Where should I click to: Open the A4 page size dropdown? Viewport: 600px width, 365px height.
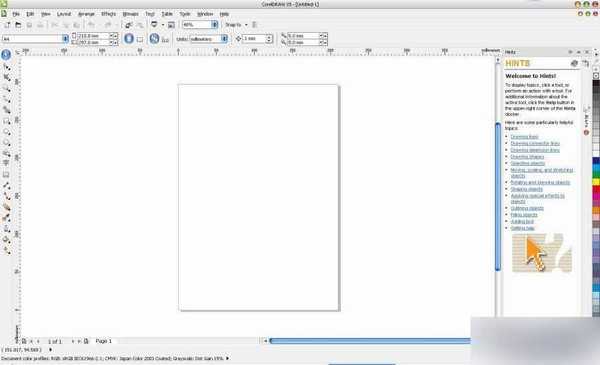65,39
